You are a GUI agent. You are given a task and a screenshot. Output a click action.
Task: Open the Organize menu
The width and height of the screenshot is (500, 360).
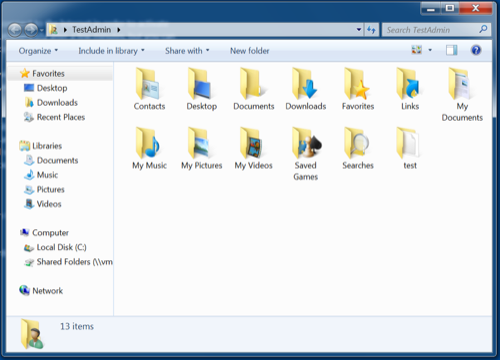tap(38, 51)
